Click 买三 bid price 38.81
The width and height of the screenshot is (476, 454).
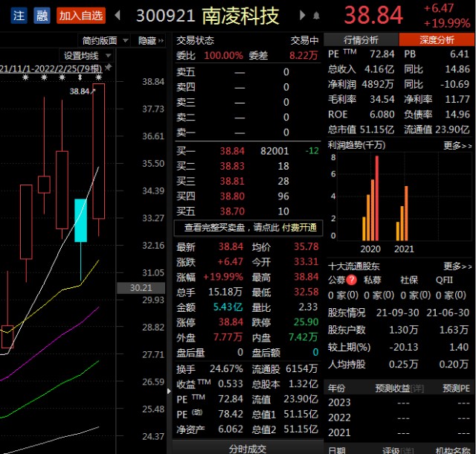pyautogui.click(x=232, y=182)
